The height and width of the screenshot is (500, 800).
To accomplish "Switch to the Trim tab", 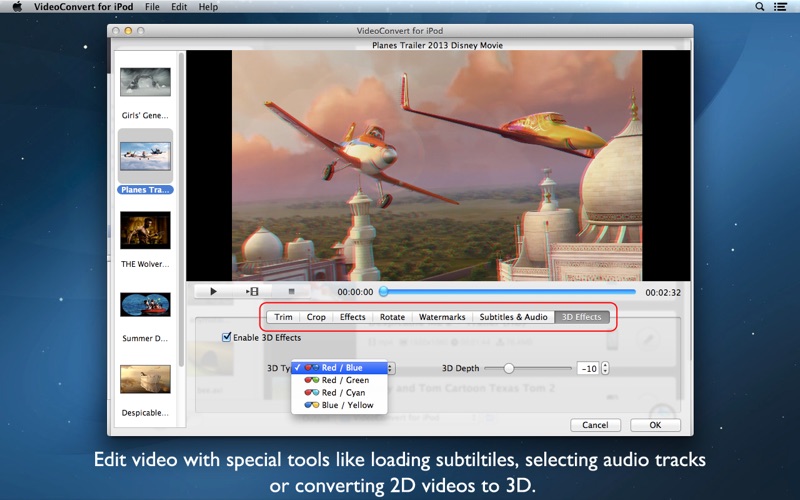I will click(x=283, y=317).
